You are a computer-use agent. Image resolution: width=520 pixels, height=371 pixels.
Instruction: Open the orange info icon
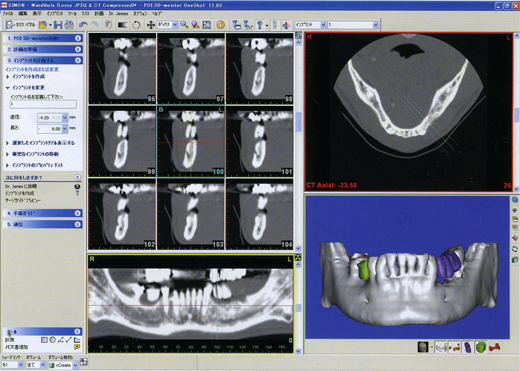tap(220, 25)
